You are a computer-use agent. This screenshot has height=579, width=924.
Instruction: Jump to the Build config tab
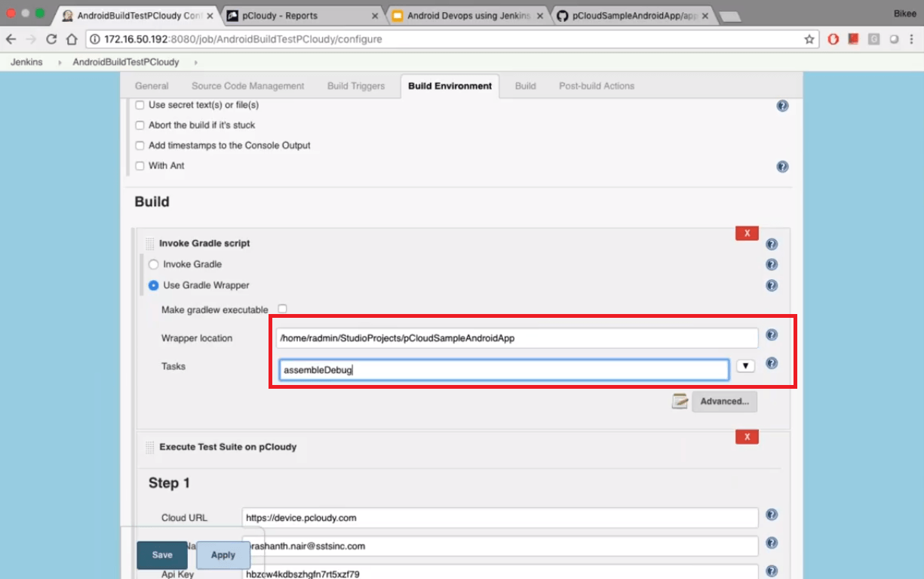(x=526, y=86)
